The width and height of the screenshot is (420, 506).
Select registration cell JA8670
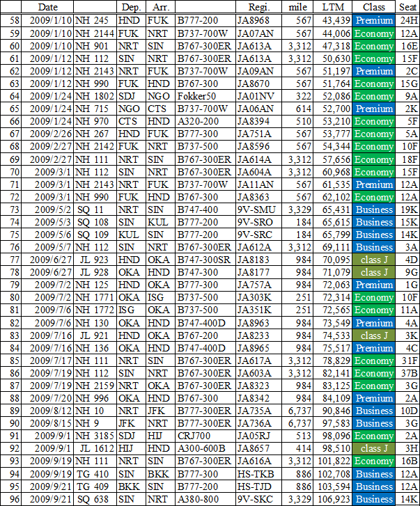(x=258, y=84)
